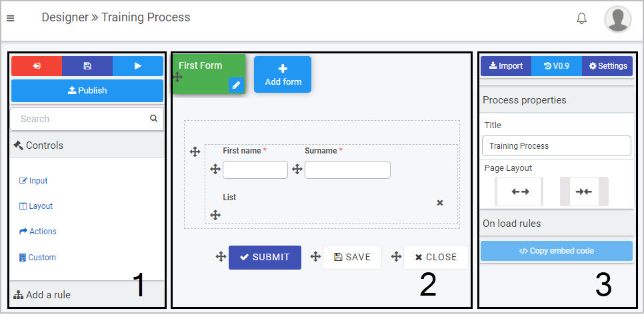This screenshot has width=644, height=327.
Task: Click the Publish button
Action: (87, 91)
